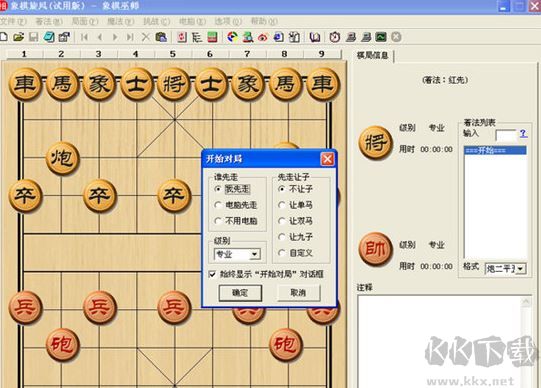Screen dimensions: 541x388
Task: Click the blue document toolbar icon
Action: pyautogui.click(x=278, y=37)
